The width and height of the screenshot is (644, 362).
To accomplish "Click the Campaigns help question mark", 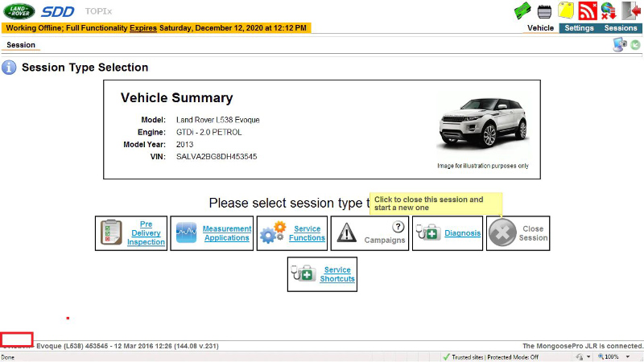I will [398, 227].
